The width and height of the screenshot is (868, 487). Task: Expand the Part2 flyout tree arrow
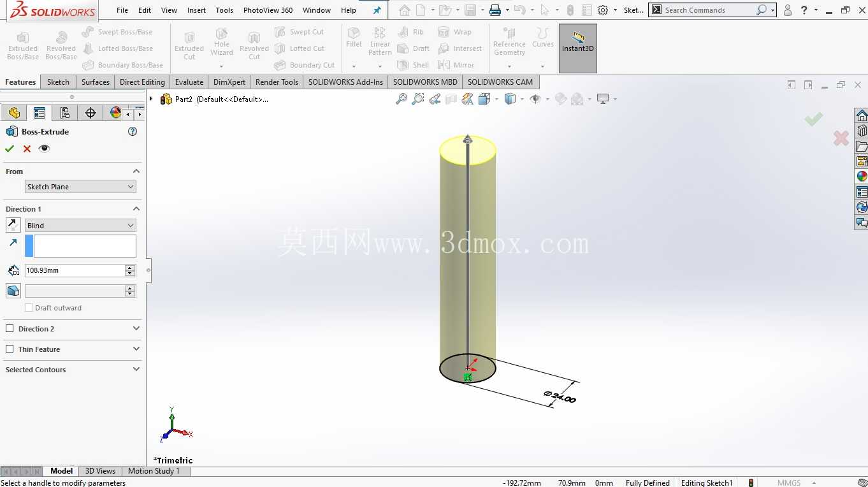coord(151,99)
